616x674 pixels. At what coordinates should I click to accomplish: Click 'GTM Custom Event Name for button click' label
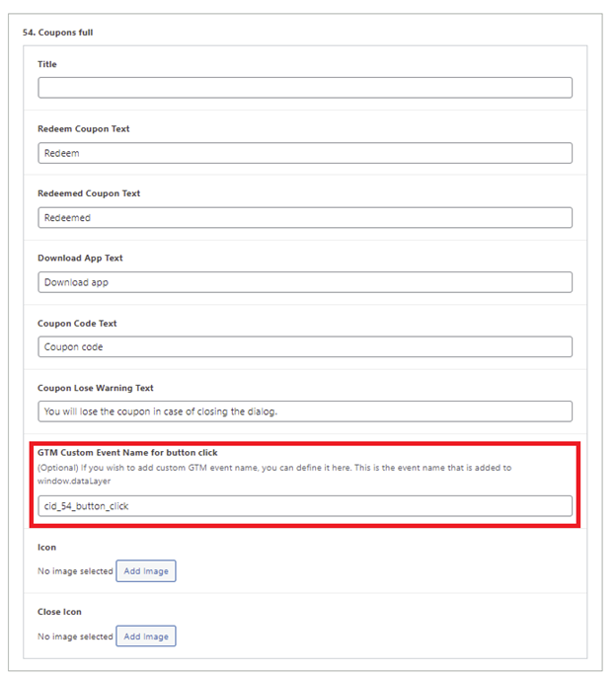point(127,452)
